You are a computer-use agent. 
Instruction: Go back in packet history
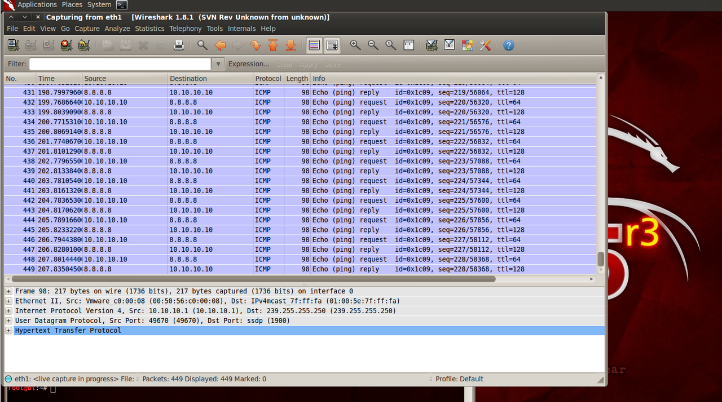click(x=220, y=45)
